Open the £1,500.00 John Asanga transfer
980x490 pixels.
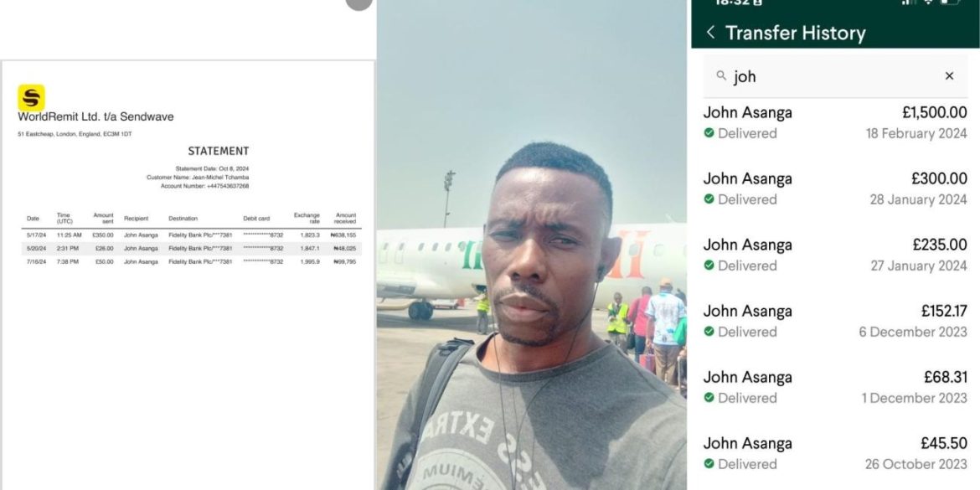(835, 122)
